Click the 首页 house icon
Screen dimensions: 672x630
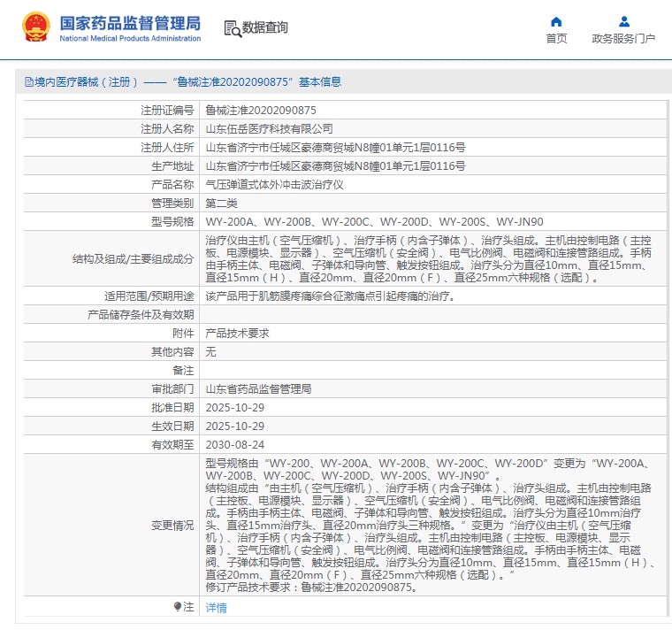click(556, 21)
